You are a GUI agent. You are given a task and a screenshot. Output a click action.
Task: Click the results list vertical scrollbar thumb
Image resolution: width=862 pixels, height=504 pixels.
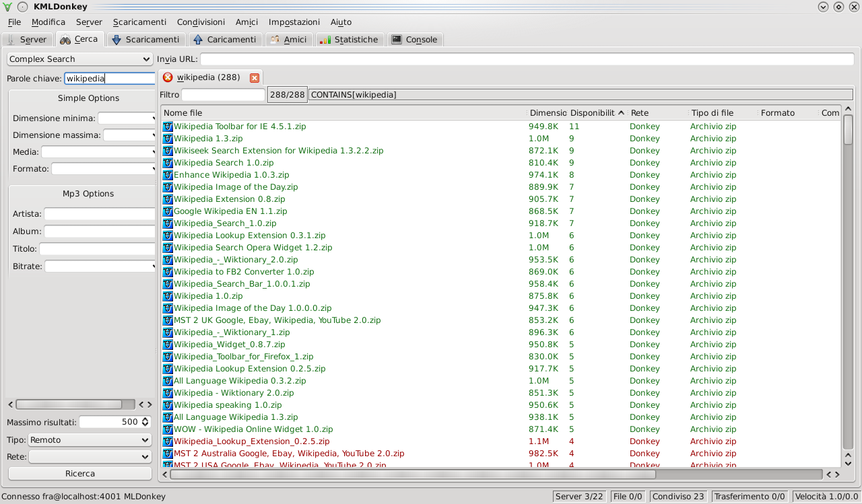click(848, 129)
